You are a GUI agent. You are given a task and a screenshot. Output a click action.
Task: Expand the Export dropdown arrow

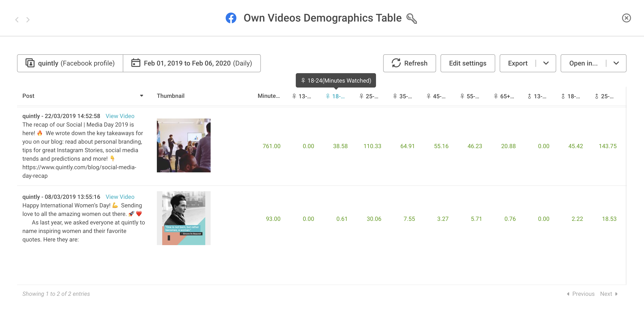point(546,63)
